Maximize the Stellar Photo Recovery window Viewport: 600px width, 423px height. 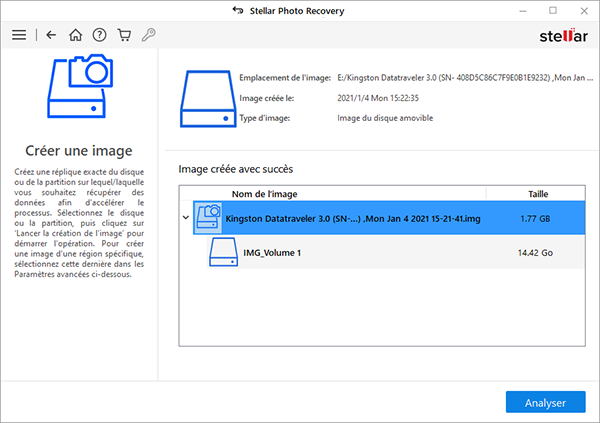pyautogui.click(x=553, y=10)
